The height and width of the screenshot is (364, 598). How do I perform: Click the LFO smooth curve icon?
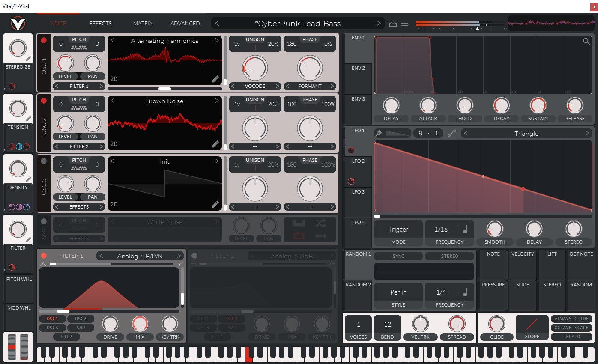click(451, 134)
